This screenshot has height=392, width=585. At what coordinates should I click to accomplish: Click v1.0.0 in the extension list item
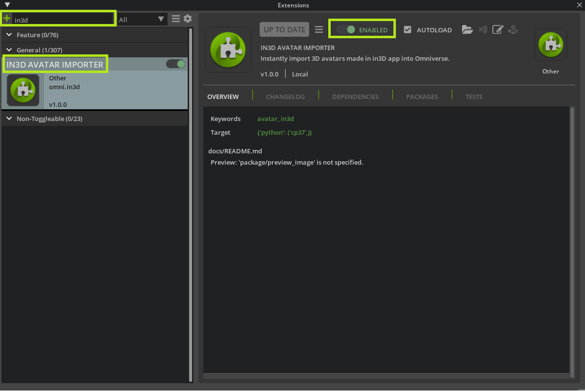(x=58, y=104)
